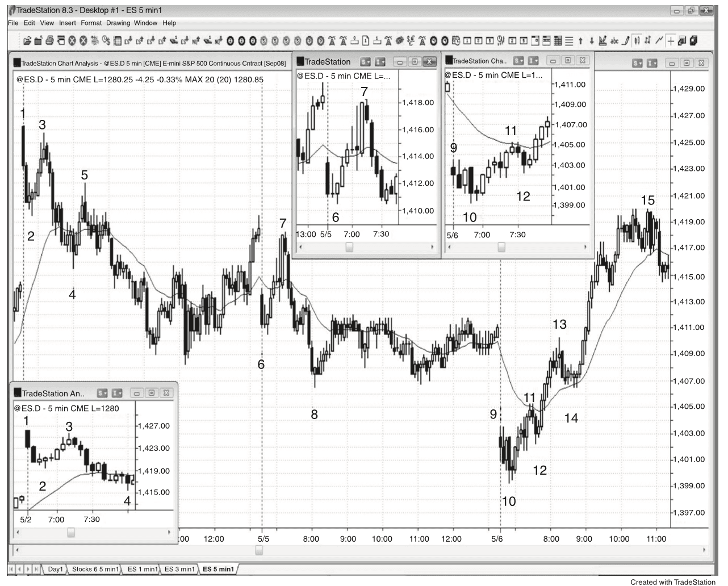
Task: Click the open folder icon in the toolbar
Action: pyautogui.click(x=27, y=41)
